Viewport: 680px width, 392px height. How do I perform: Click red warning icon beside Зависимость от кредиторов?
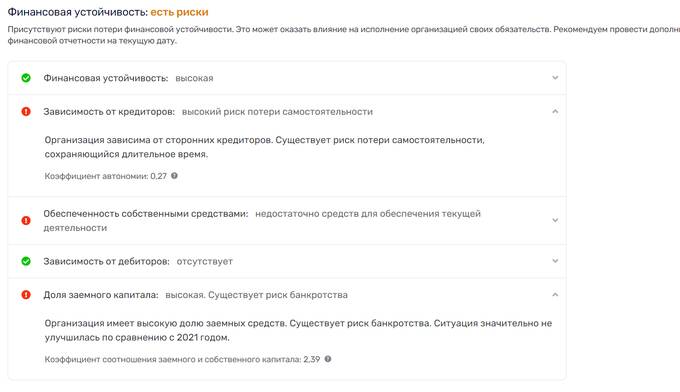26,111
